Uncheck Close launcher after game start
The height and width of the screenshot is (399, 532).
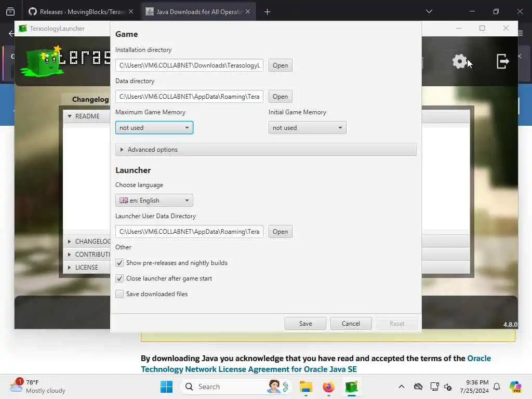tap(119, 278)
